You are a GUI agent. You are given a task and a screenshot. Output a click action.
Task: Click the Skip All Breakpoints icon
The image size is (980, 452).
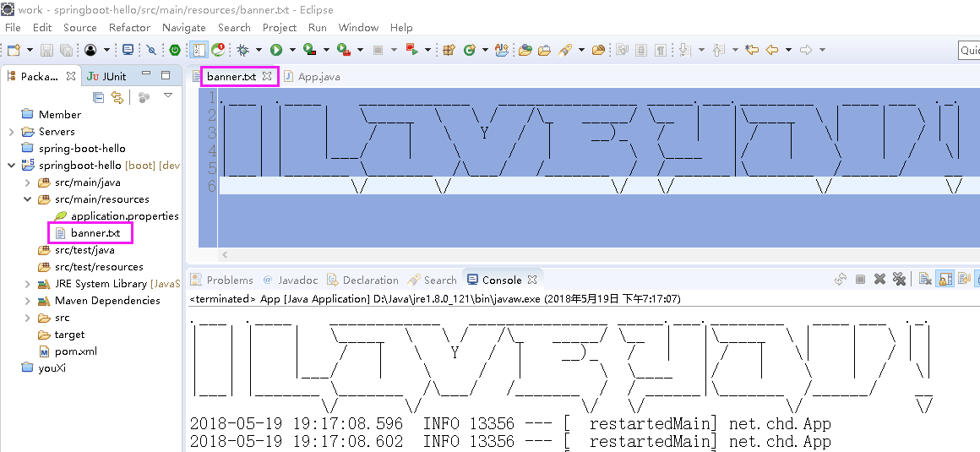[x=150, y=49]
